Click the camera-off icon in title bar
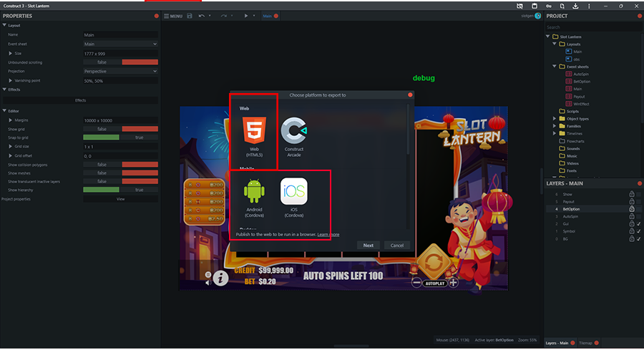The width and height of the screenshot is (644, 350). (x=519, y=6)
